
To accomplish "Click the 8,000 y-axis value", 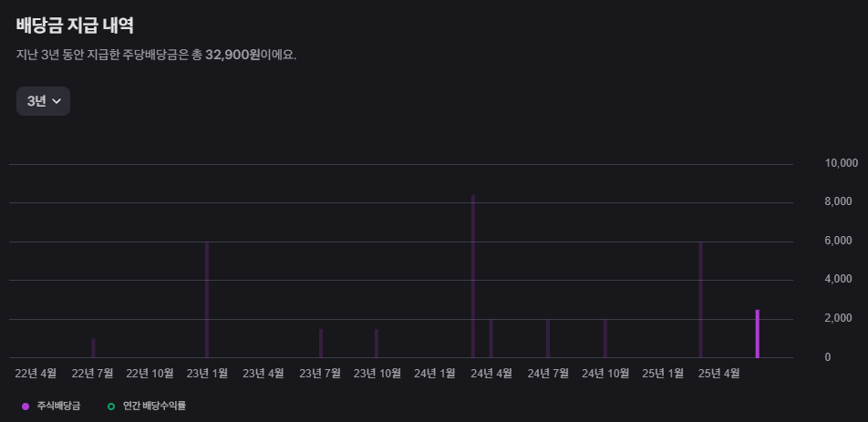I will click(x=839, y=201).
